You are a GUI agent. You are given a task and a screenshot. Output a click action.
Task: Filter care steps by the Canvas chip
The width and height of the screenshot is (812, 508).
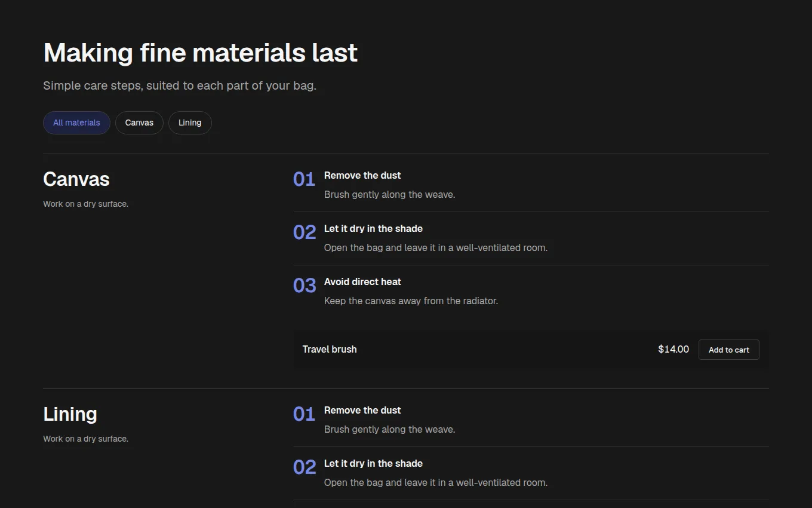(x=139, y=123)
